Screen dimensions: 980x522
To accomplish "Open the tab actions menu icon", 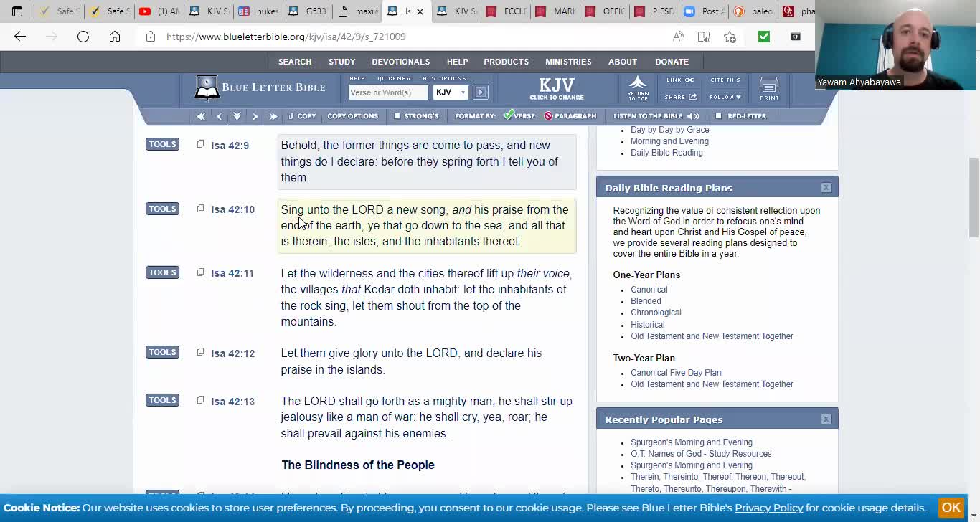I will click(17, 11).
